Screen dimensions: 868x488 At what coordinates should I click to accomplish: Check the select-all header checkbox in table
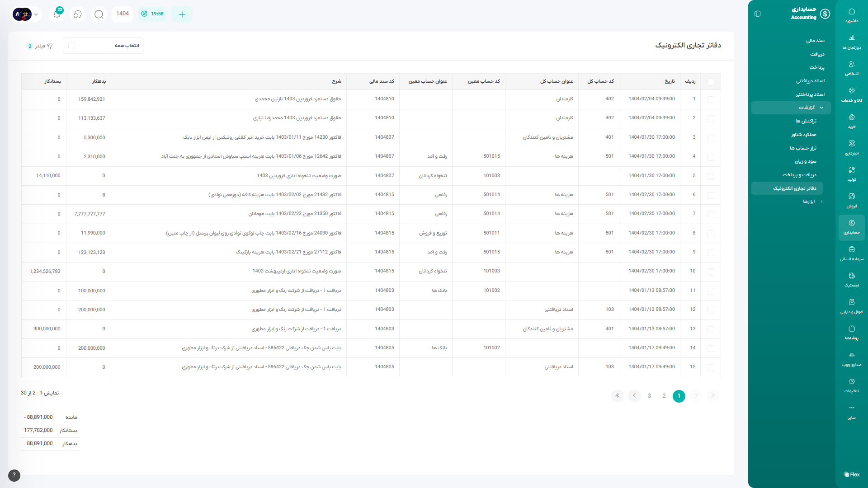pyautogui.click(x=711, y=82)
